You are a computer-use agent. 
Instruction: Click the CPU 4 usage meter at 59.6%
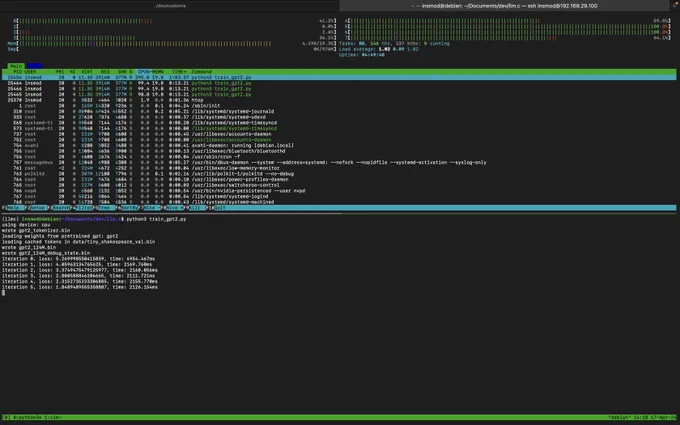coord(508,21)
